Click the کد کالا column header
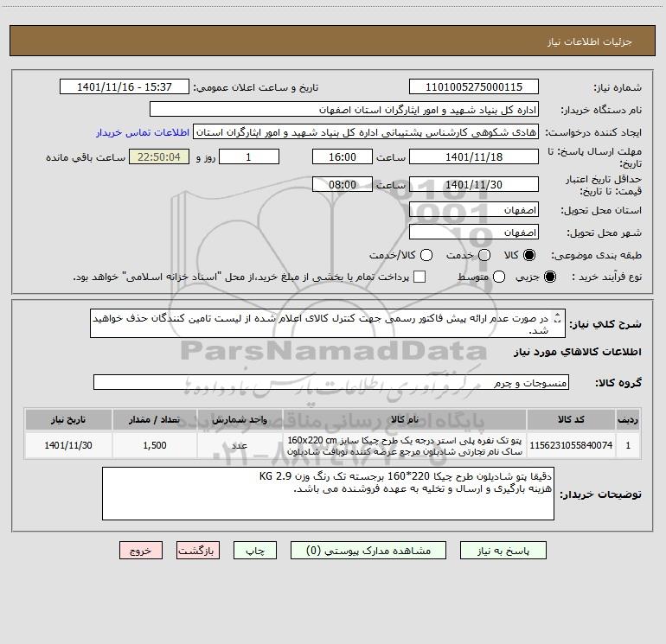This screenshot has height=644, width=666. point(571,419)
